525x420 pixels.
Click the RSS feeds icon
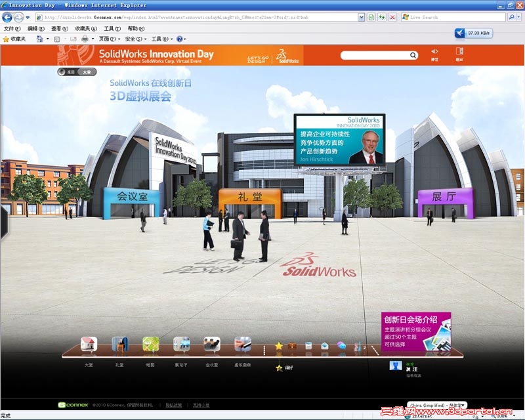pyautogui.click(x=57, y=39)
